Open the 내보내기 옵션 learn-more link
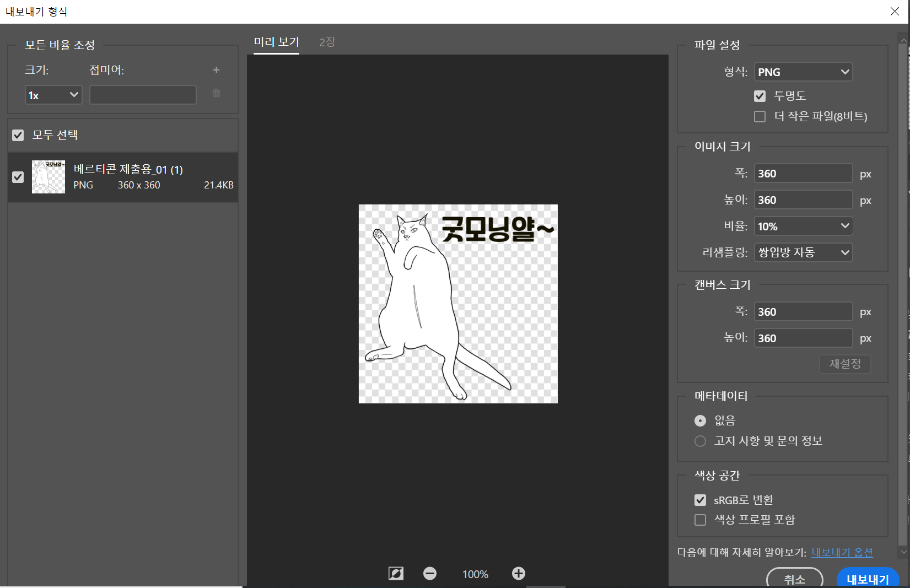This screenshot has width=910, height=588. [842, 552]
